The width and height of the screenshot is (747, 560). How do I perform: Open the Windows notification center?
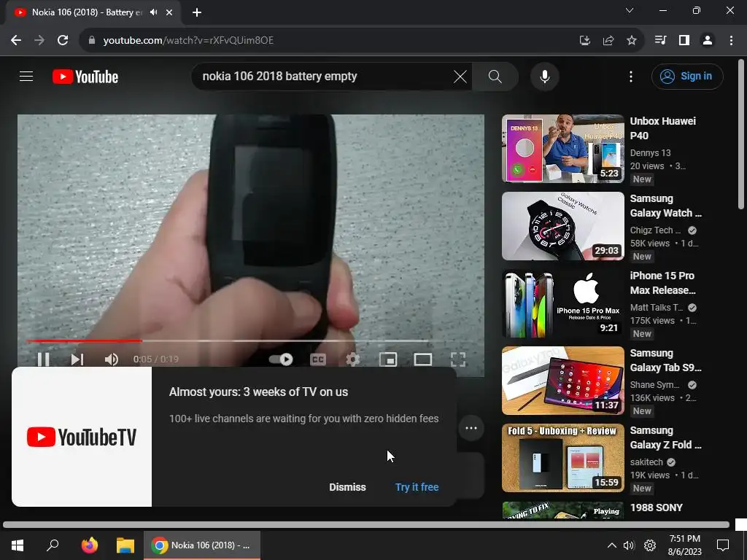pyautogui.click(x=723, y=545)
